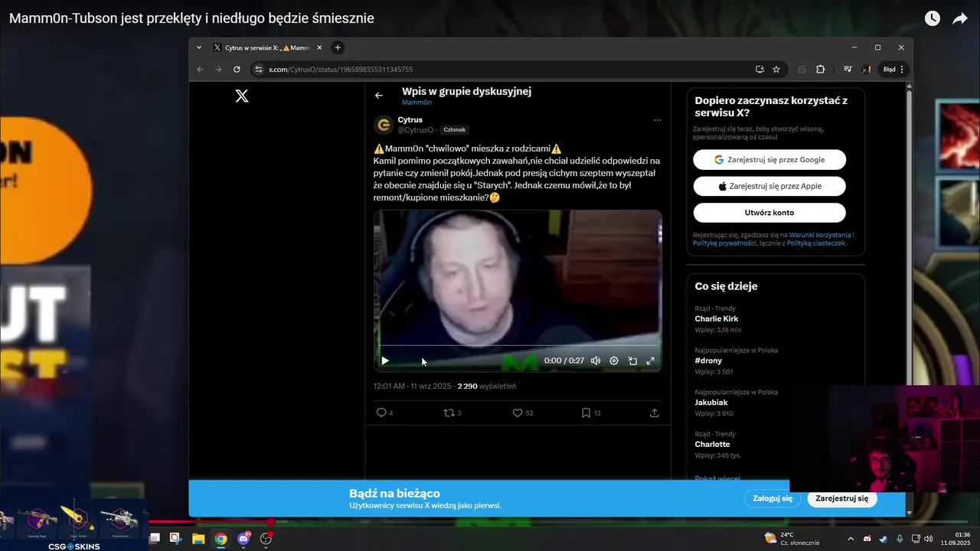Repost using the icon showing 3
The height and width of the screenshot is (551, 980).
coord(452,413)
